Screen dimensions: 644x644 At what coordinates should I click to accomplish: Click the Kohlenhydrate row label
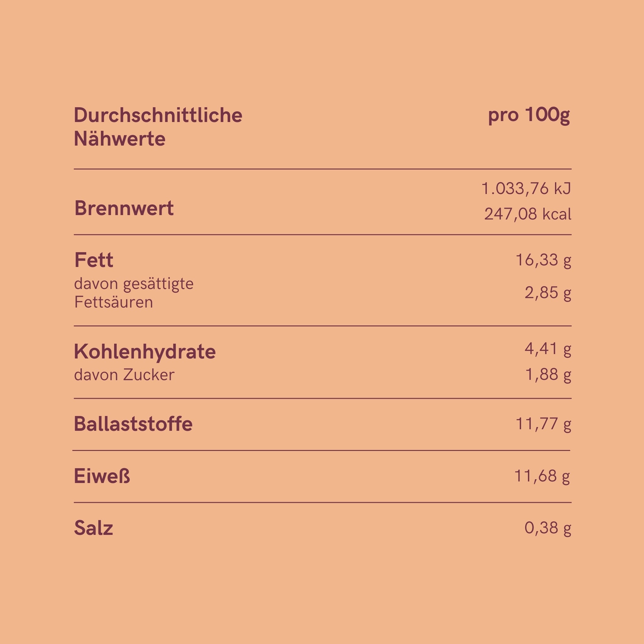tap(145, 352)
